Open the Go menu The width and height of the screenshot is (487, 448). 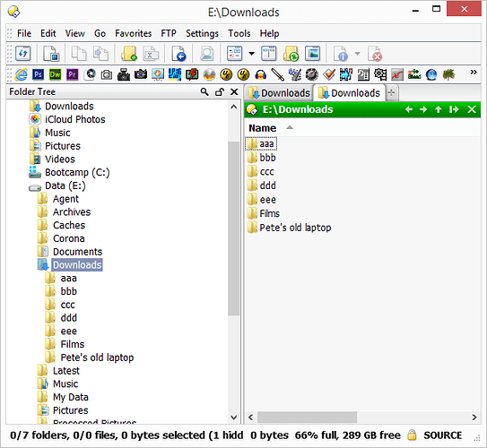[x=100, y=33]
